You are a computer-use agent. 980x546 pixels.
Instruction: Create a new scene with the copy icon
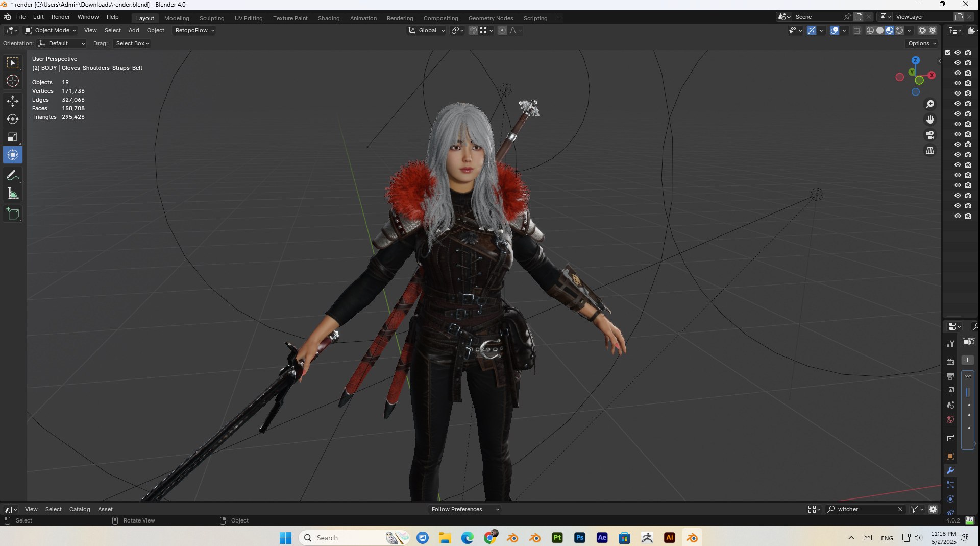[x=859, y=17]
